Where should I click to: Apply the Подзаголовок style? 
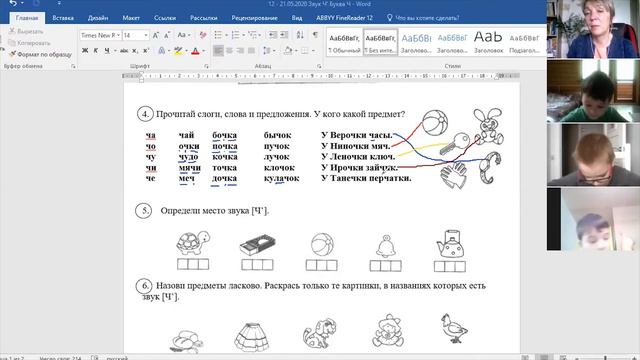coord(524,42)
